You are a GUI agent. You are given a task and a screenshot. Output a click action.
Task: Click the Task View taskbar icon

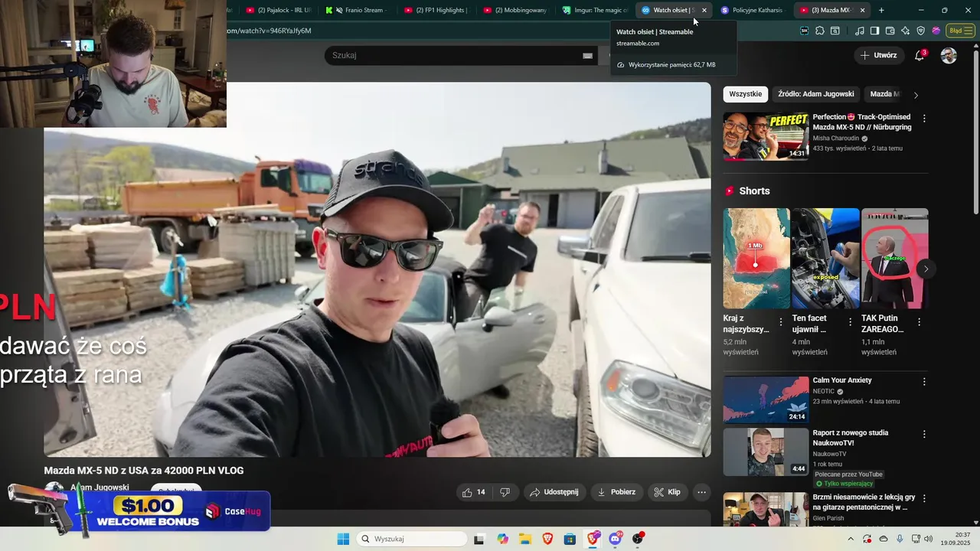point(479,539)
